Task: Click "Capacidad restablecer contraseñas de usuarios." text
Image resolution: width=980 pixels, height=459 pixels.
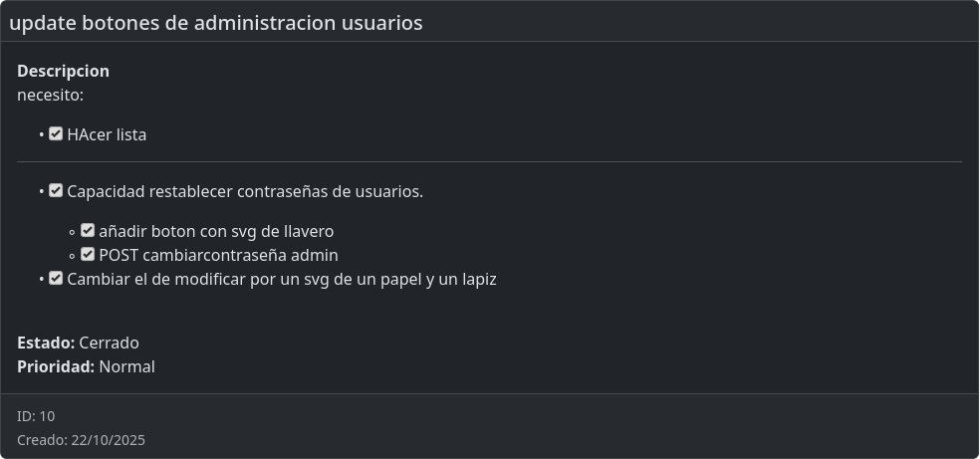Action: pos(245,191)
